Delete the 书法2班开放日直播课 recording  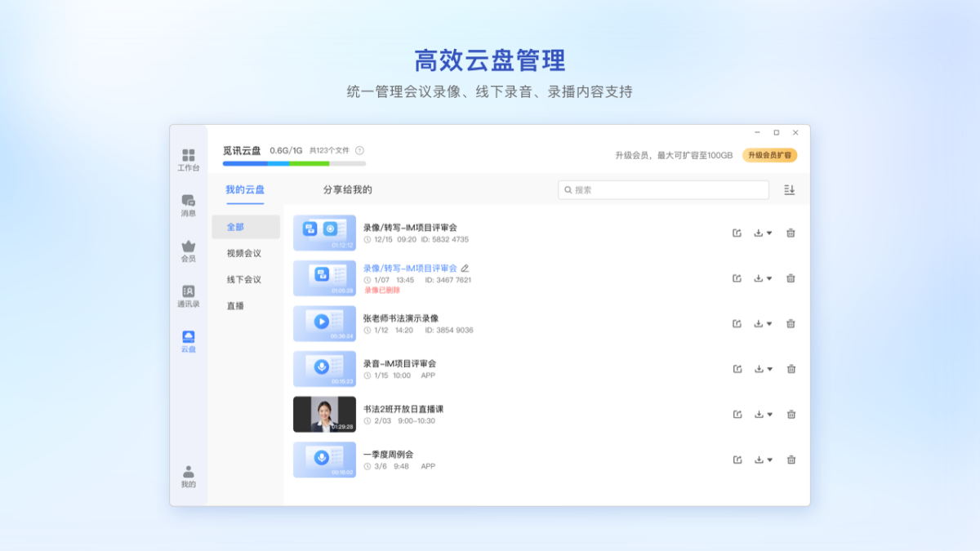click(x=791, y=414)
